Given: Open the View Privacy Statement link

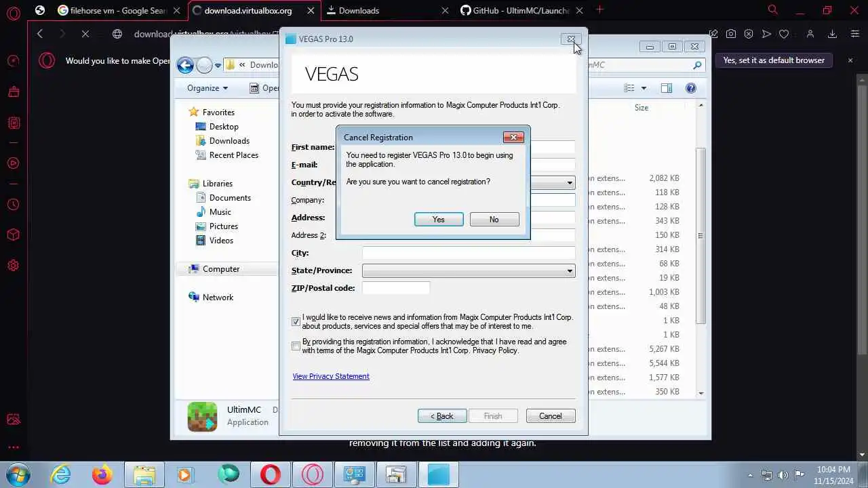Looking at the screenshot, I should coord(331,376).
